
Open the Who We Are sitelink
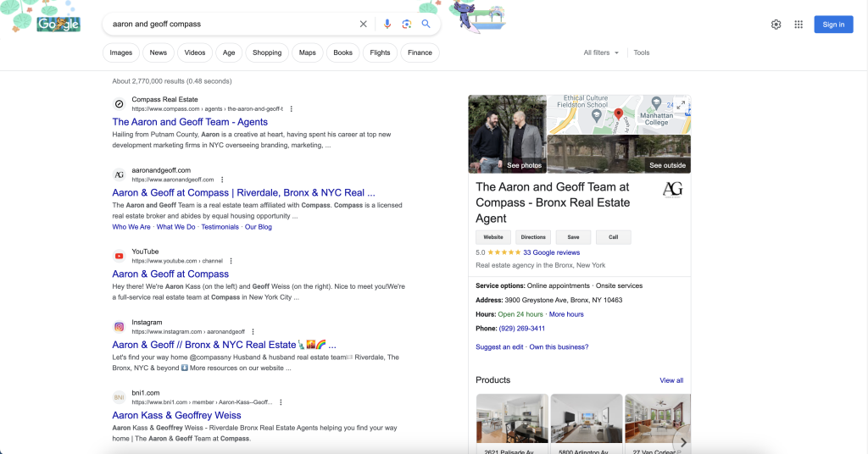tap(131, 227)
